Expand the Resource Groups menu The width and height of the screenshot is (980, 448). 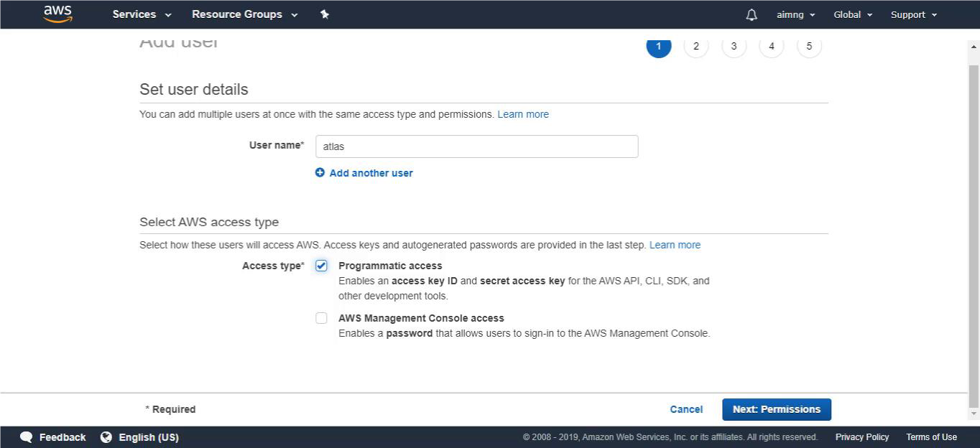click(245, 14)
